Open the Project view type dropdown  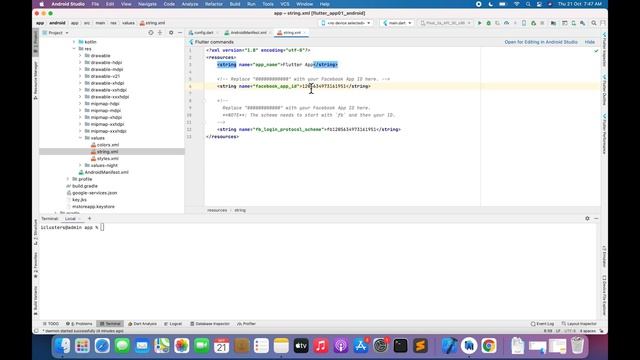point(56,33)
